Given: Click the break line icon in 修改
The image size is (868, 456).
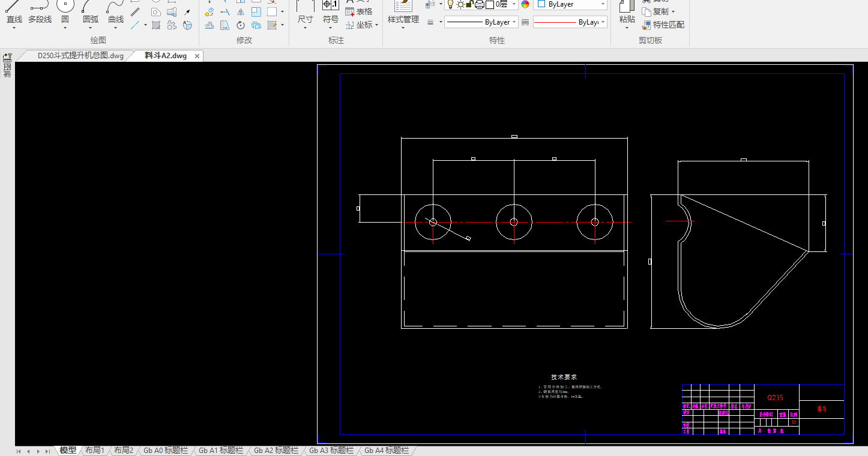Looking at the screenshot, I should coord(225,12).
